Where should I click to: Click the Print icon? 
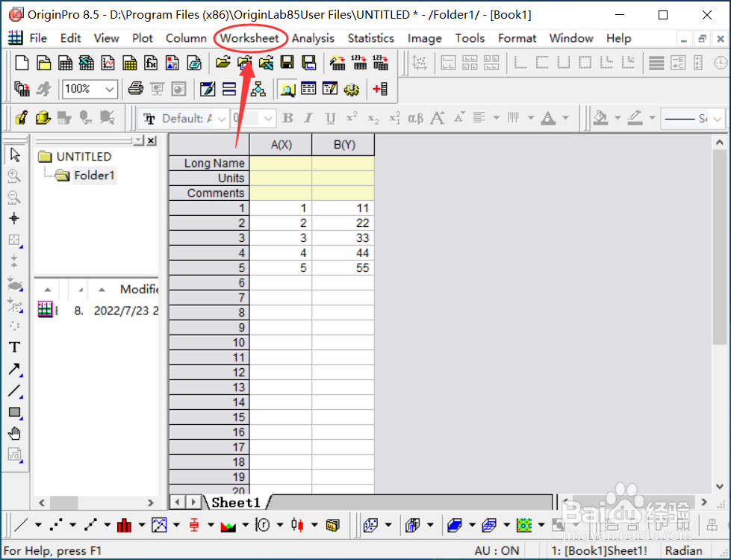click(x=136, y=89)
